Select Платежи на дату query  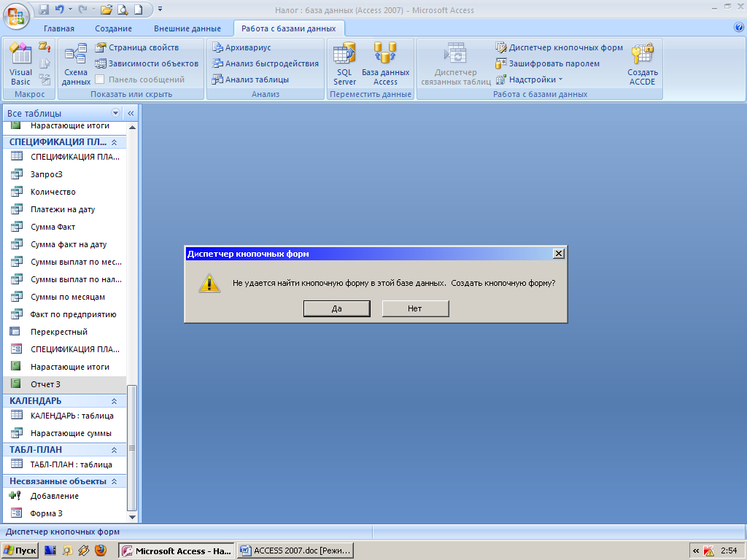[65, 209]
